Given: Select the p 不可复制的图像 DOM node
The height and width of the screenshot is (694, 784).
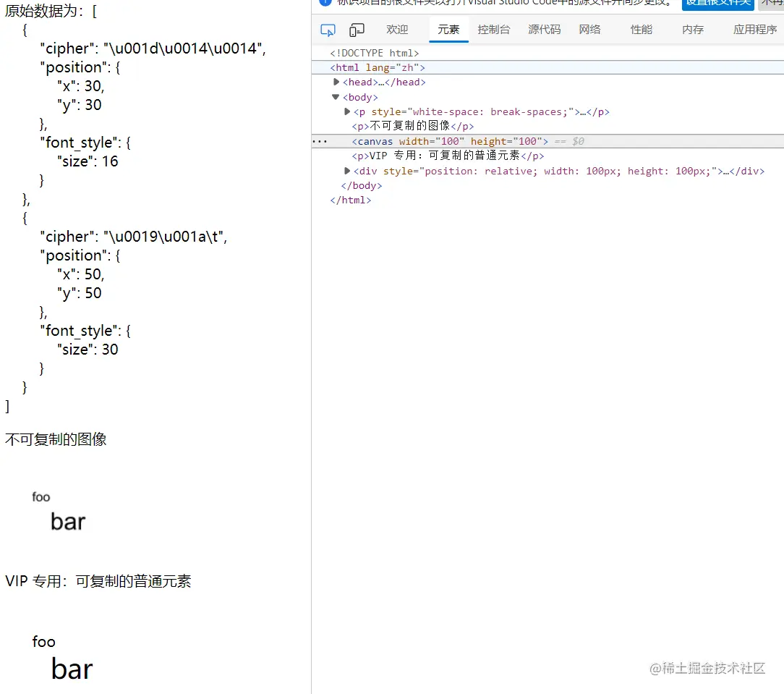Looking at the screenshot, I should 412,126.
